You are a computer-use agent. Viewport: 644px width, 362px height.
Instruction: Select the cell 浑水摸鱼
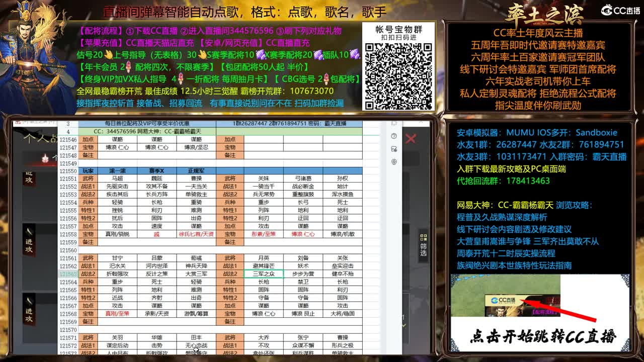coord(343,195)
